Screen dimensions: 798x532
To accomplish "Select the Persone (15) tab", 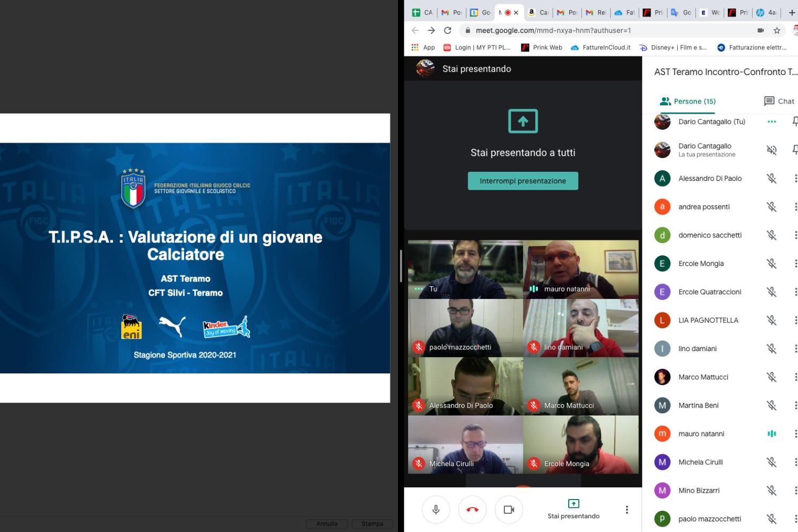I will click(688, 101).
